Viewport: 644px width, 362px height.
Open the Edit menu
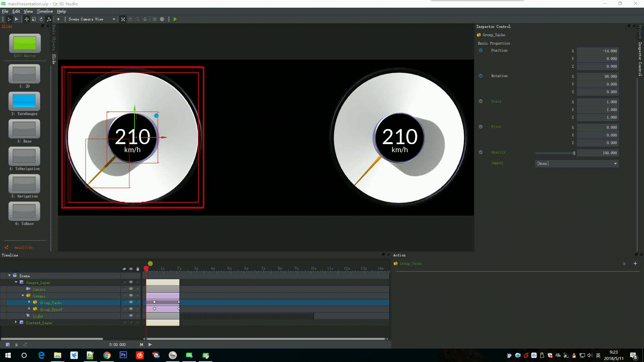tap(16, 11)
